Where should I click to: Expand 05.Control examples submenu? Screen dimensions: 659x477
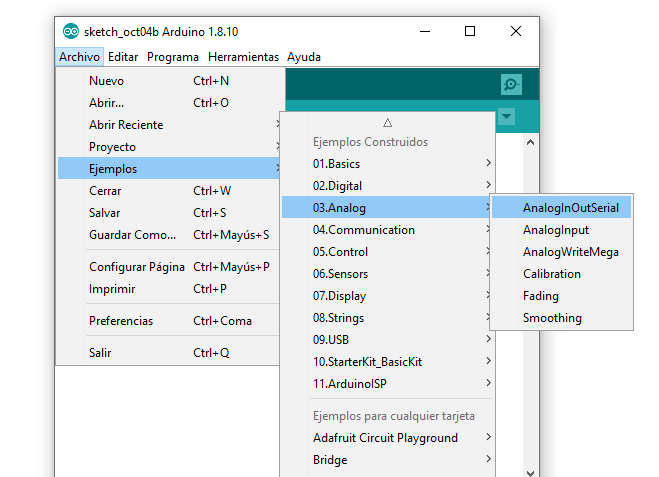[x=386, y=251]
